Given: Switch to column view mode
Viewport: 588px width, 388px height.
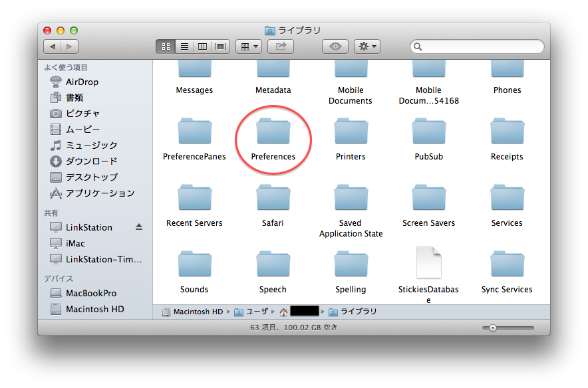Looking at the screenshot, I should pyautogui.click(x=203, y=47).
